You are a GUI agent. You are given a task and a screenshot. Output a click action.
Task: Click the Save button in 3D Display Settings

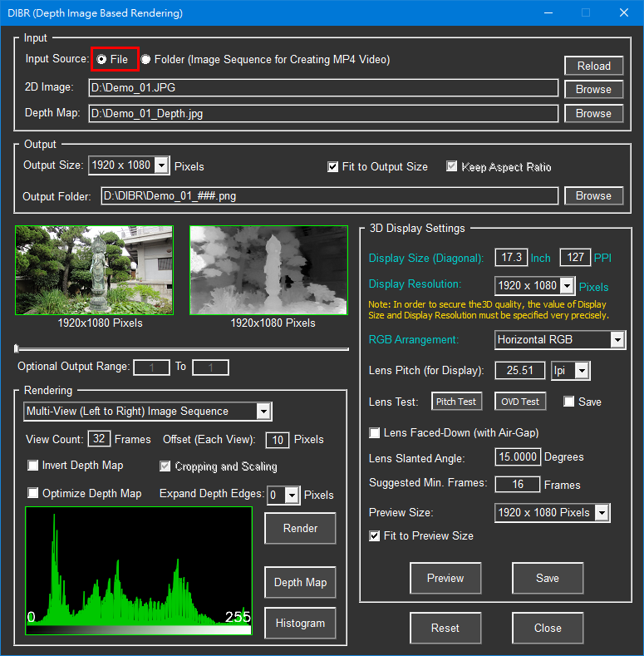tap(548, 578)
